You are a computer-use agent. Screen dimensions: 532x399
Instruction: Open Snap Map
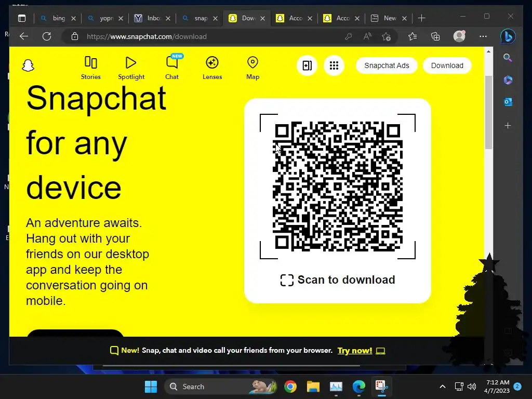(252, 68)
